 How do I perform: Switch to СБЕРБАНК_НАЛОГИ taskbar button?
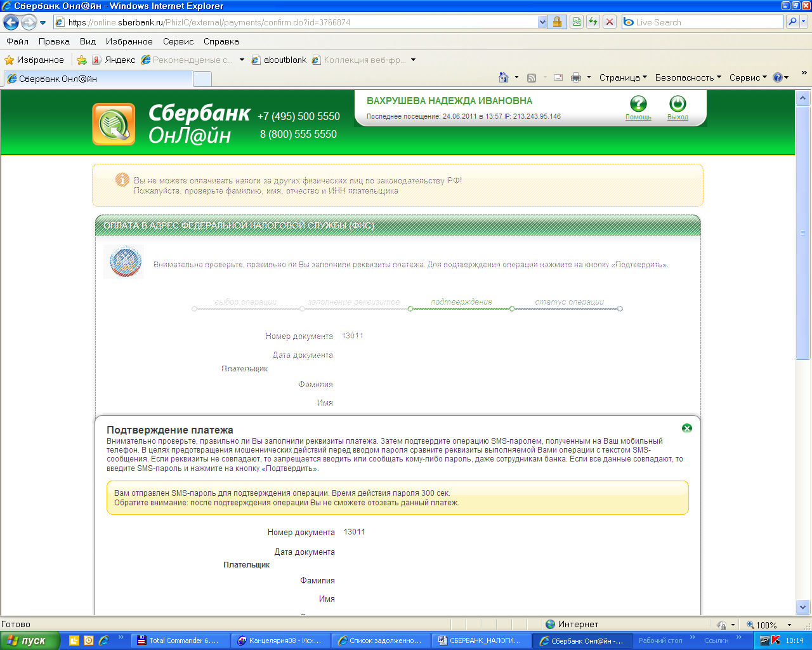click(x=480, y=640)
